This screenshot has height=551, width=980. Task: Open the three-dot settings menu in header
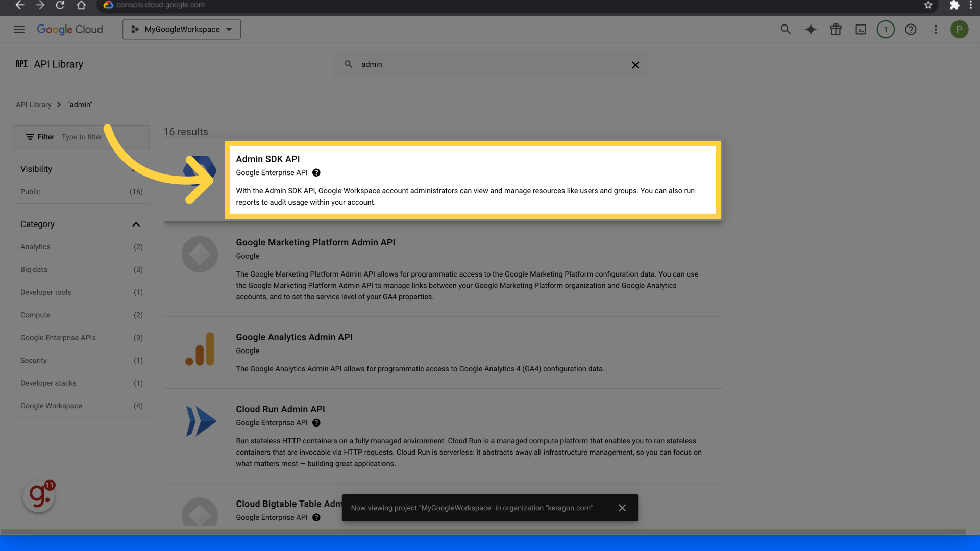click(x=936, y=30)
